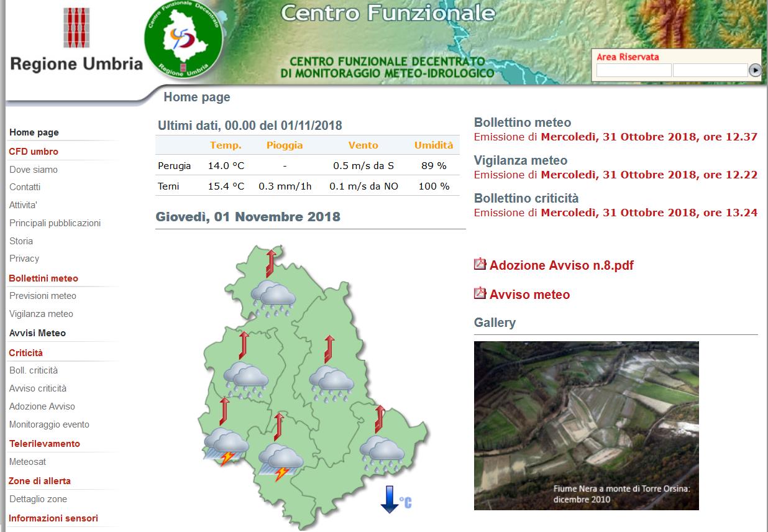
Task: Open the Attivita' page
Action: pos(23,205)
